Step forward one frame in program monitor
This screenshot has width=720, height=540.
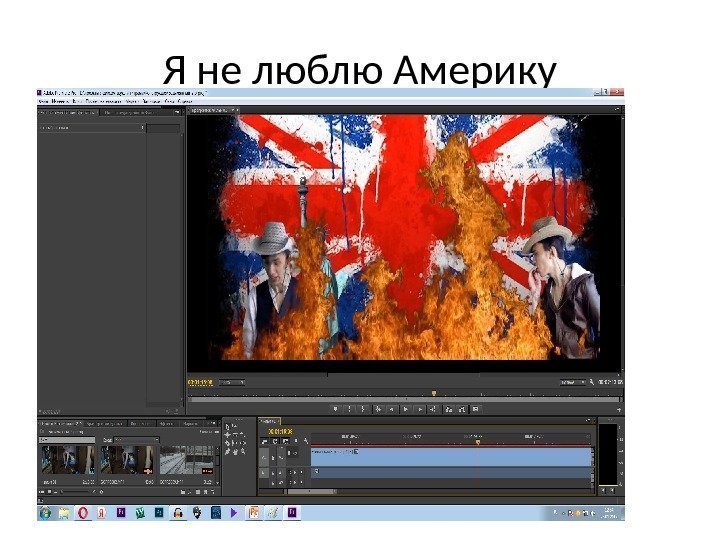[x=420, y=409]
